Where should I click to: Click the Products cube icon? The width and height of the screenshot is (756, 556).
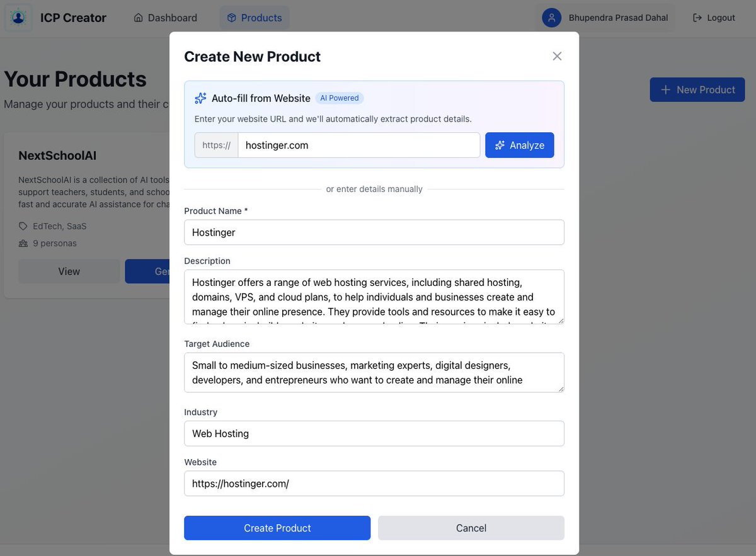(x=232, y=18)
